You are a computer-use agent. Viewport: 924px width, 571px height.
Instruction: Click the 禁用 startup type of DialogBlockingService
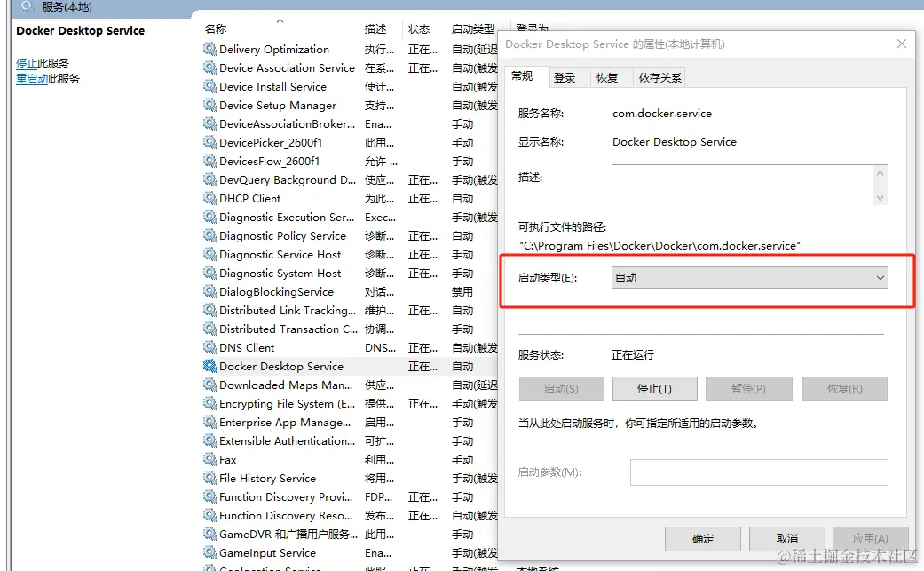[462, 291]
